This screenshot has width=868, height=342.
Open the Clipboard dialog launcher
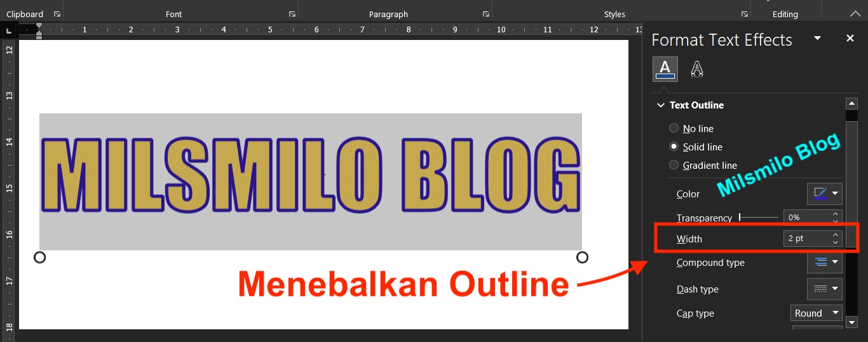57,14
